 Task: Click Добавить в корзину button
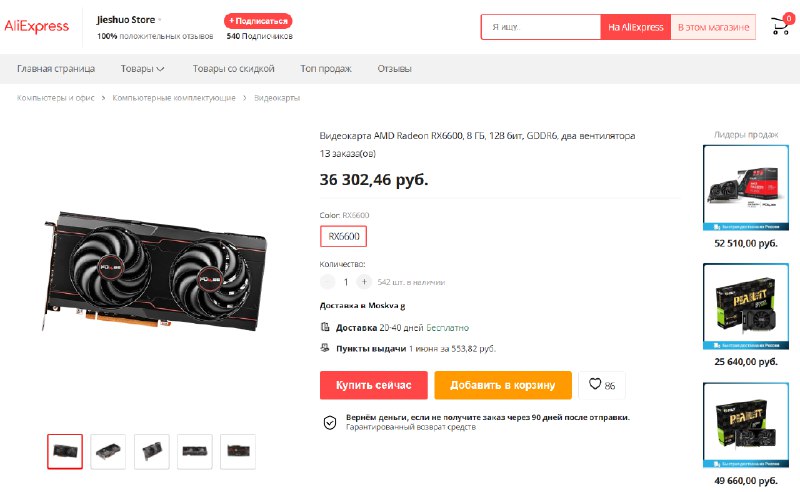click(x=503, y=385)
